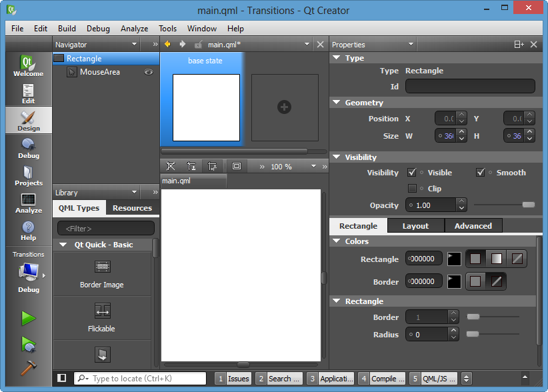Close the Properties pane
Viewport: 548px width, 392px height.
(x=534, y=45)
